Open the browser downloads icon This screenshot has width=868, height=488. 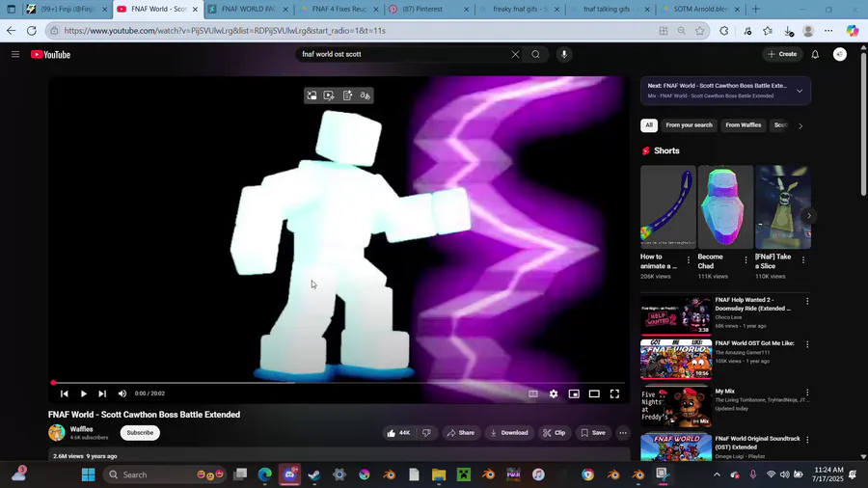pos(788,31)
